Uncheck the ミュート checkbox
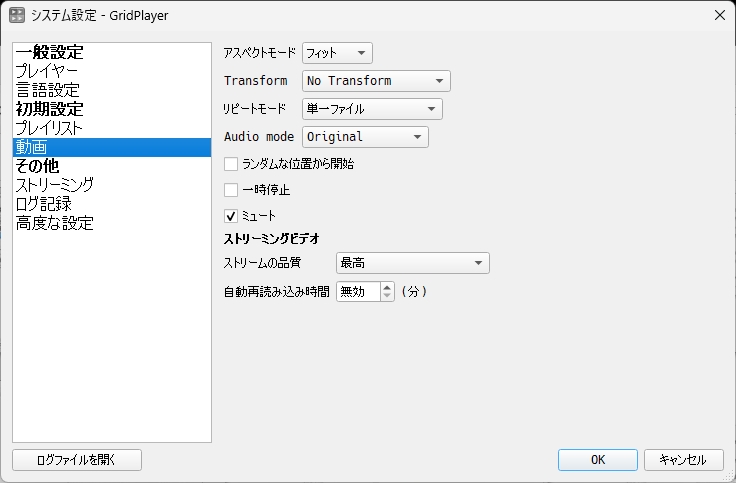Screen dimensions: 736x483 231,215
